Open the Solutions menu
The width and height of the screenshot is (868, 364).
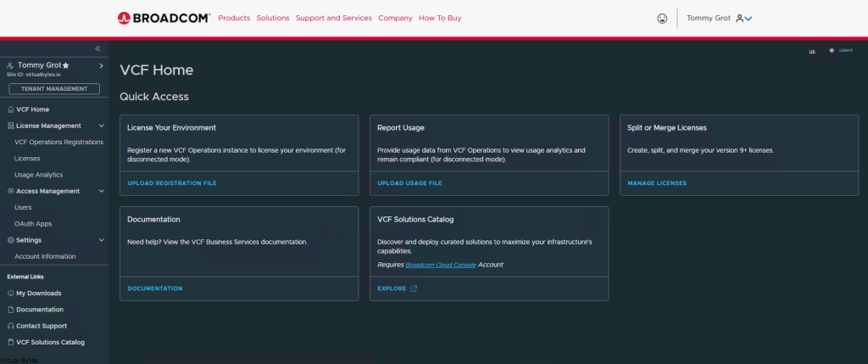click(273, 19)
